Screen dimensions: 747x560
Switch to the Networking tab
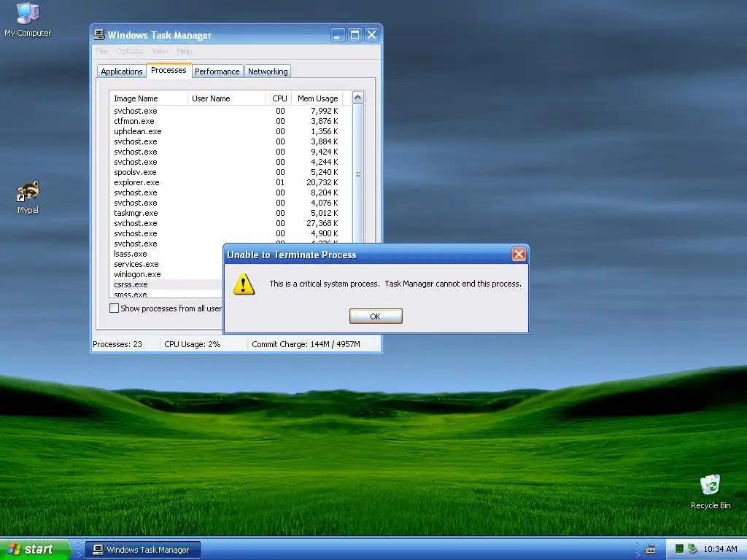coord(268,71)
